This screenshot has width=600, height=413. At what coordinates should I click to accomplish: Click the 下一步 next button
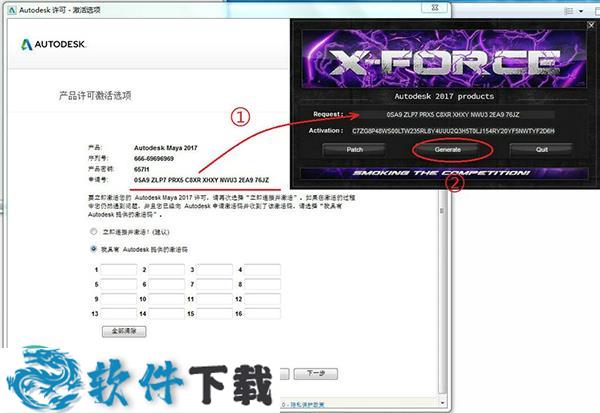[x=316, y=374]
